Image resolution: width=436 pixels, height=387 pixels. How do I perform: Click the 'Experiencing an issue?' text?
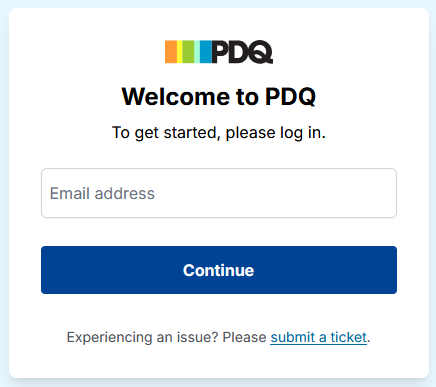pos(142,337)
